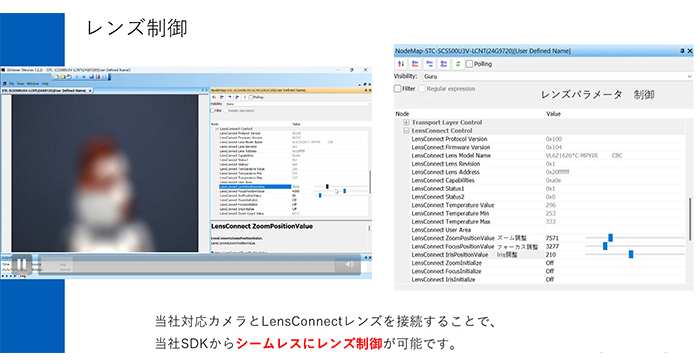Enable Polling checkbox in large NodeMap panel
The height and width of the screenshot is (364, 700).
(x=469, y=64)
